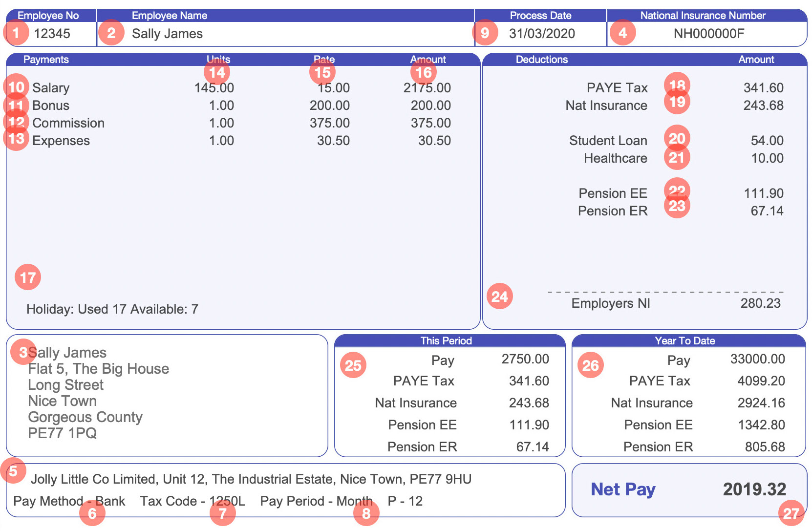
Task: Click marker 9 beside the Process Date
Action: pyautogui.click(x=485, y=33)
